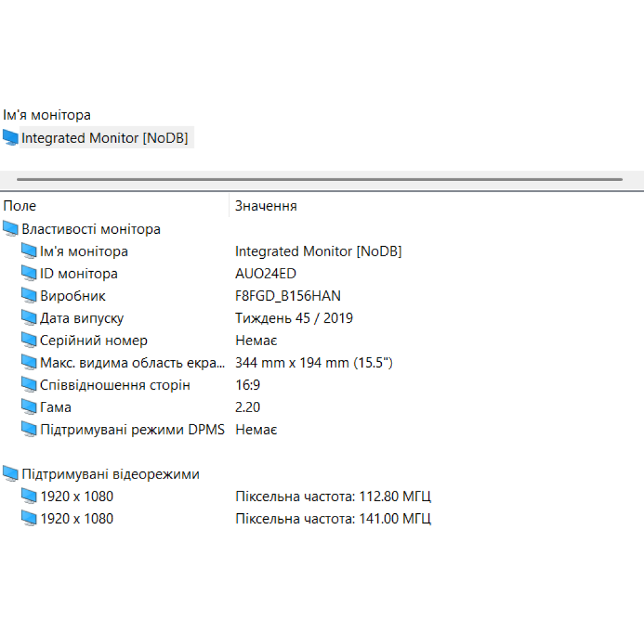The image size is (644, 644).
Task: Click the monitor icon beside Серійний номер
Action: (29, 339)
